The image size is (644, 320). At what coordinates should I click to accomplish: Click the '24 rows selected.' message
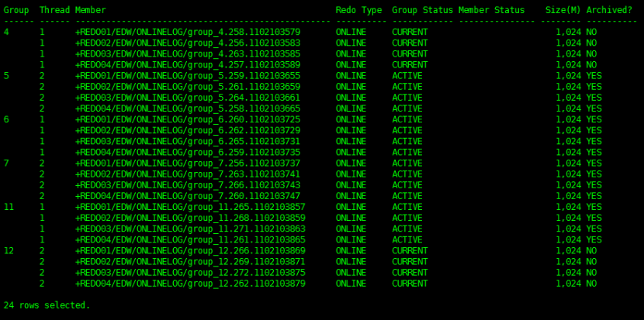click(47, 305)
